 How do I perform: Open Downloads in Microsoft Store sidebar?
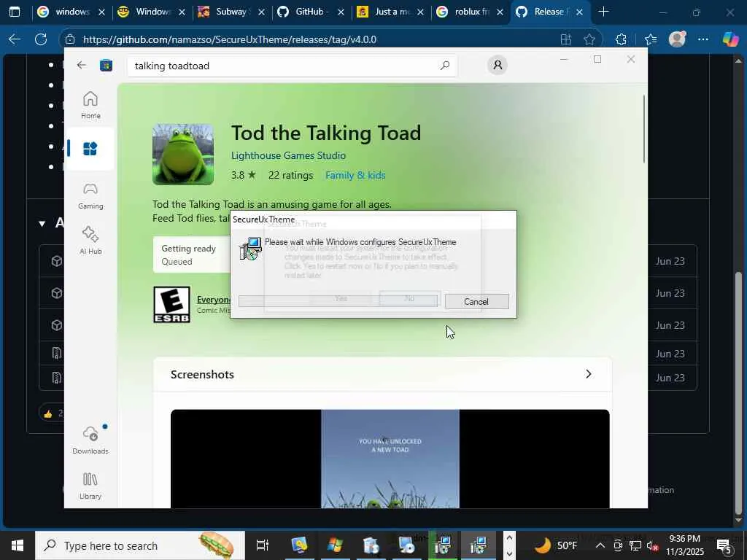[90, 441]
